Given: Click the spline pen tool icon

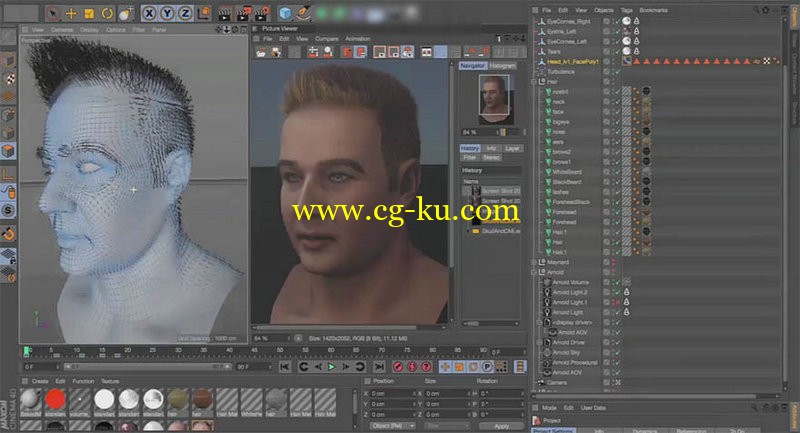Looking at the screenshot, I should click(304, 14).
